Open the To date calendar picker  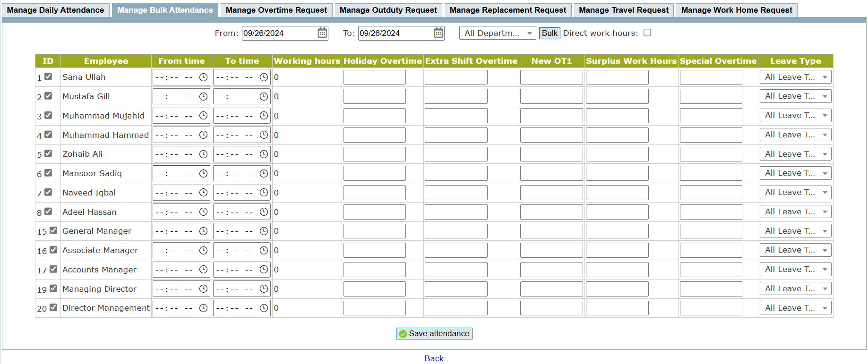click(x=438, y=33)
